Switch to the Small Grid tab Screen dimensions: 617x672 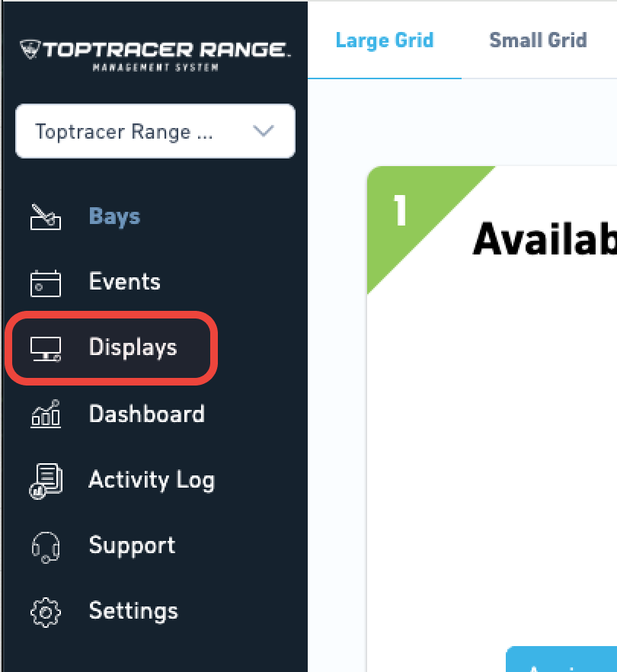click(x=538, y=40)
